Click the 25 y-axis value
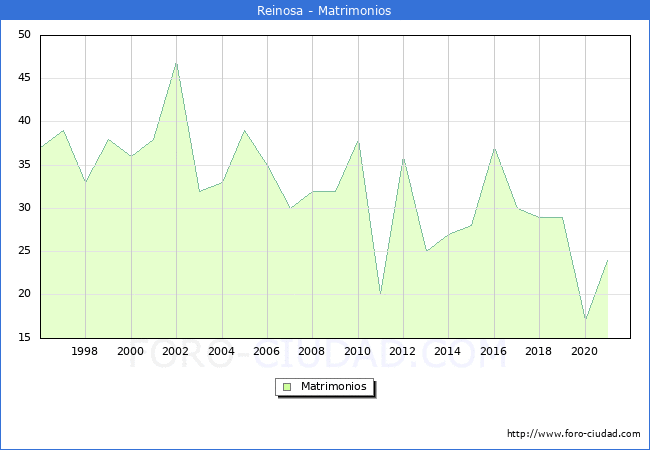Image resolution: width=650 pixels, height=450 pixels. coord(24,251)
